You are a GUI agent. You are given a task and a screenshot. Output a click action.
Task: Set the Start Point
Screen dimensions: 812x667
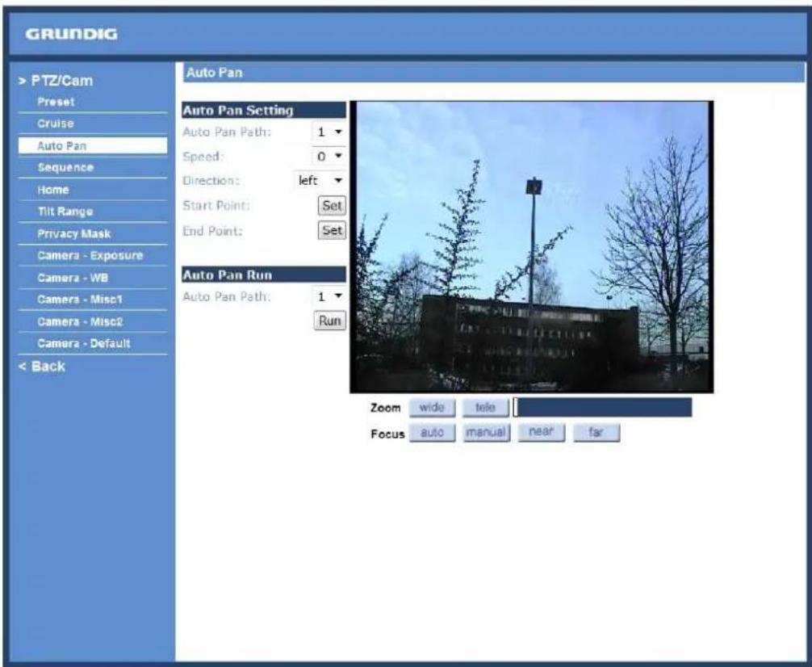pos(332,206)
